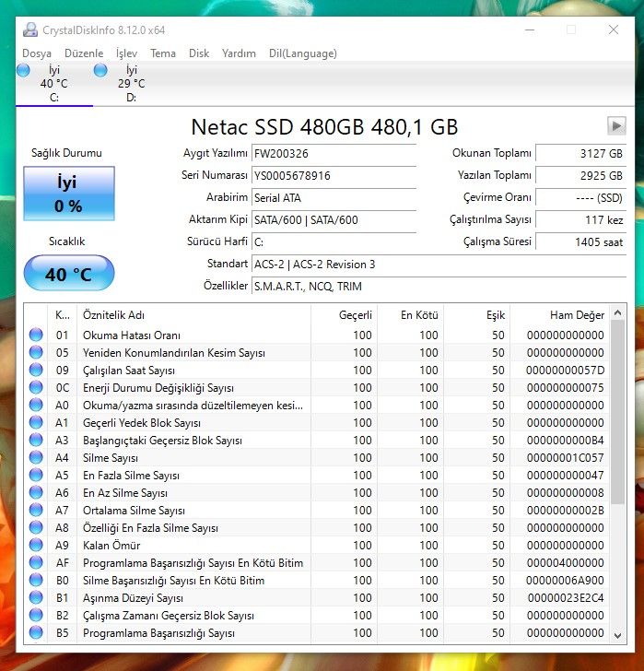Click the CrystalDiskInfo title bar app icon
The image size is (644, 671).
tap(29, 29)
